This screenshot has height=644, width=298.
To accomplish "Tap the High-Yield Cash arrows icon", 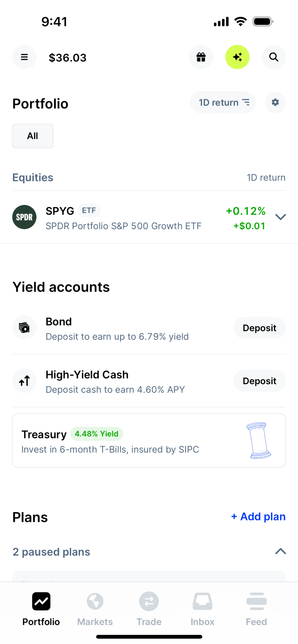I will point(24,381).
